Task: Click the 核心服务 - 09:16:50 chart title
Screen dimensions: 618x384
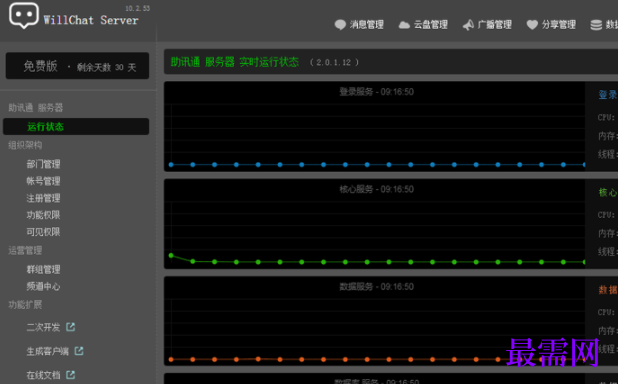Action: [x=376, y=189]
